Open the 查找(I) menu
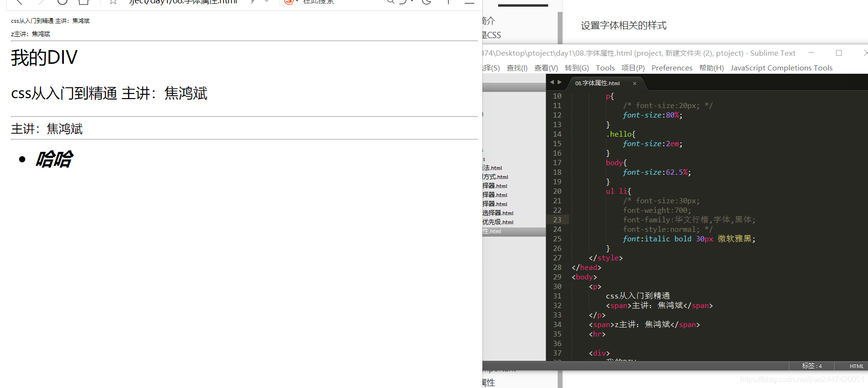868x388 pixels. (x=517, y=68)
